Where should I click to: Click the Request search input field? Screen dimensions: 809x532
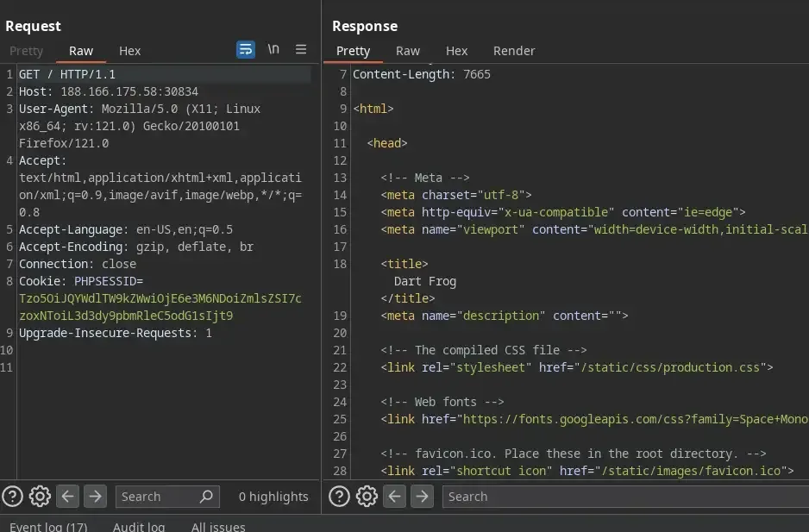155,497
